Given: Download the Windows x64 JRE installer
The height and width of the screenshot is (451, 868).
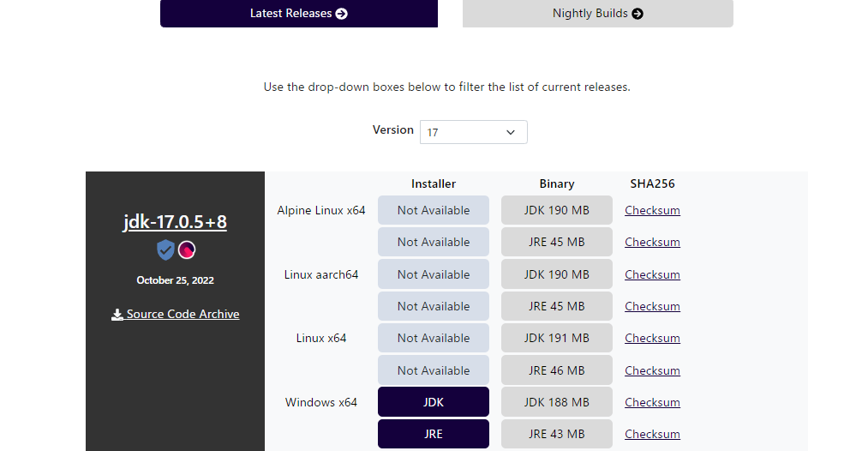Looking at the screenshot, I should pos(433,434).
